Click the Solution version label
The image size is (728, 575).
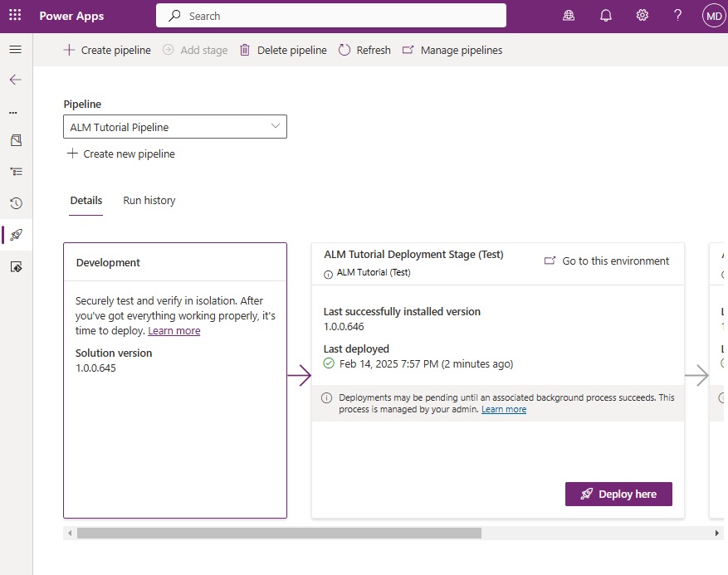[114, 353]
